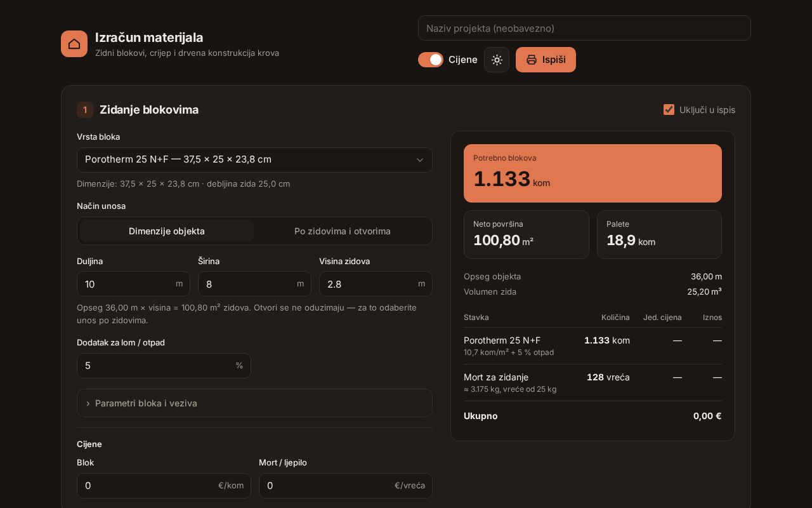Image resolution: width=812 pixels, height=508 pixels.
Task: Click the Opseg objekta 36,00 m value
Action: coord(706,276)
